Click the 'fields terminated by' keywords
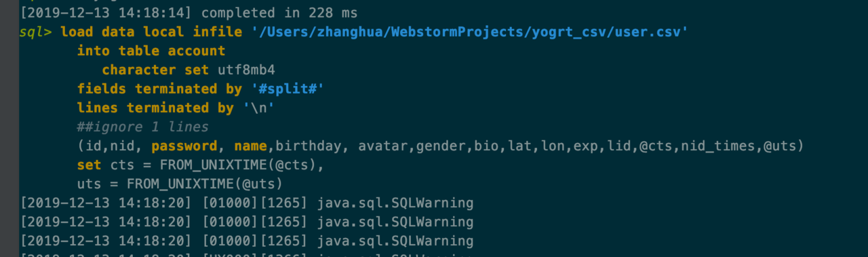The height and width of the screenshot is (257, 868). (159, 89)
